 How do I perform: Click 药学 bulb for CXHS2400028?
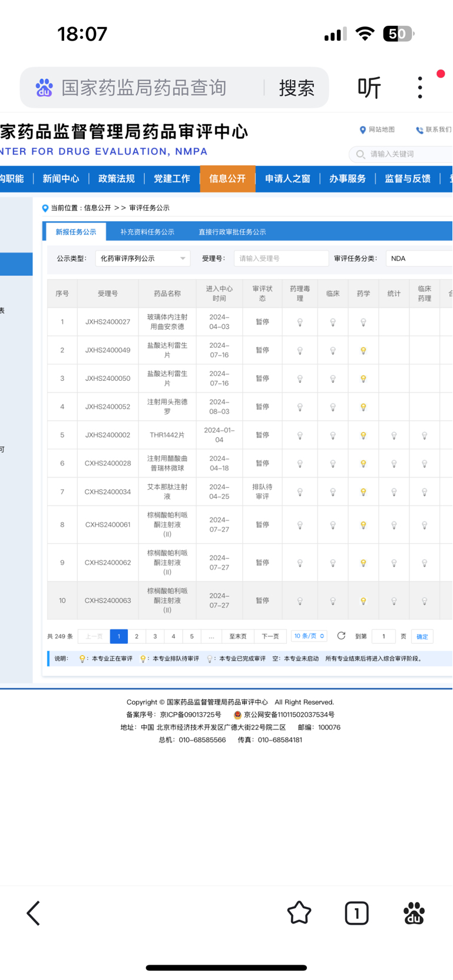click(x=363, y=464)
